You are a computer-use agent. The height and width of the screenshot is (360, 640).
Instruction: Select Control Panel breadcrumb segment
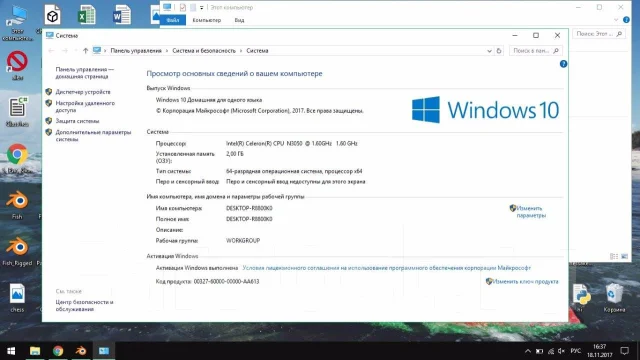(x=136, y=51)
